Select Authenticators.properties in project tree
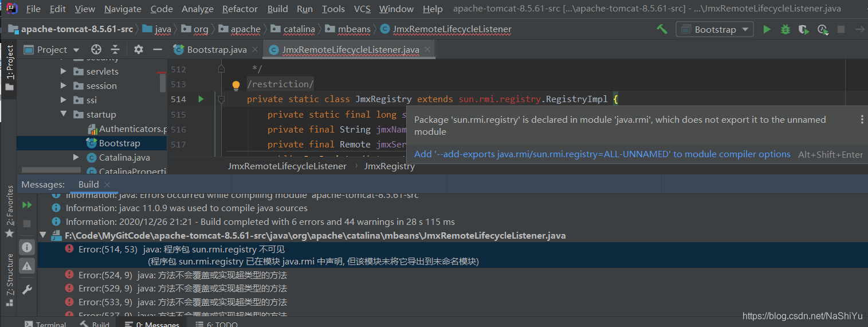This screenshot has width=868, height=327. tap(127, 129)
